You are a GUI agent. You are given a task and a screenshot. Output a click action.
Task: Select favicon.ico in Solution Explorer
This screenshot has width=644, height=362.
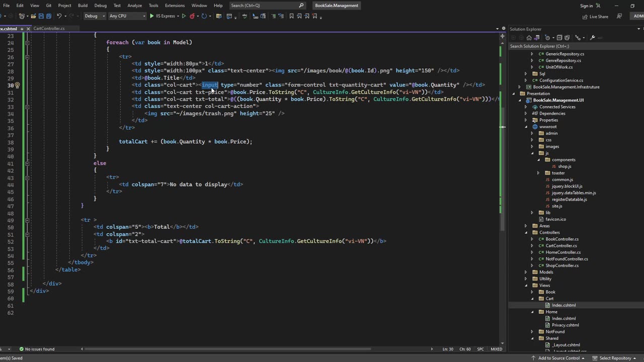click(x=555, y=219)
